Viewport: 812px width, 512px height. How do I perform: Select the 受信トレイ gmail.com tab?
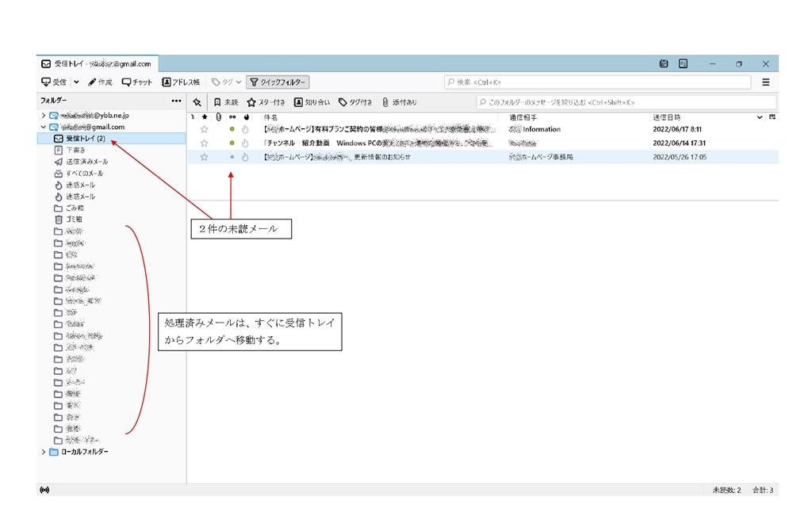pos(98,63)
